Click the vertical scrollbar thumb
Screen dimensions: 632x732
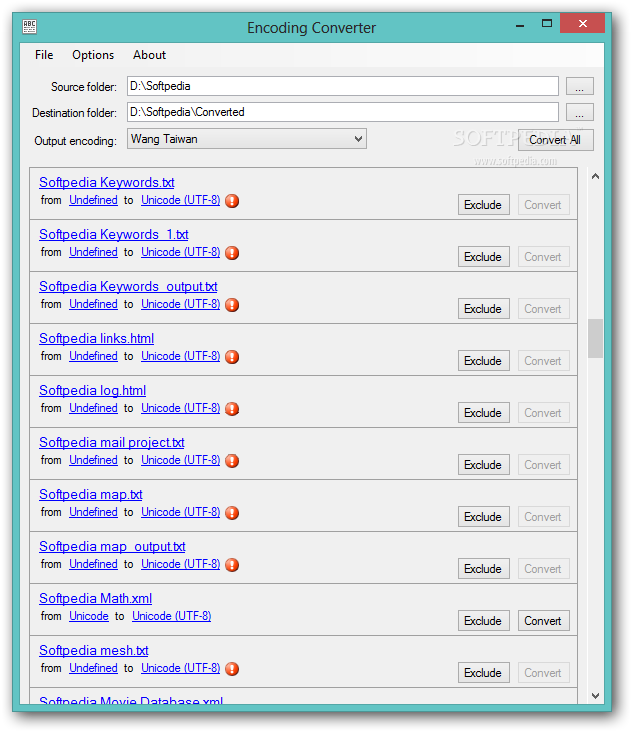(x=595, y=338)
